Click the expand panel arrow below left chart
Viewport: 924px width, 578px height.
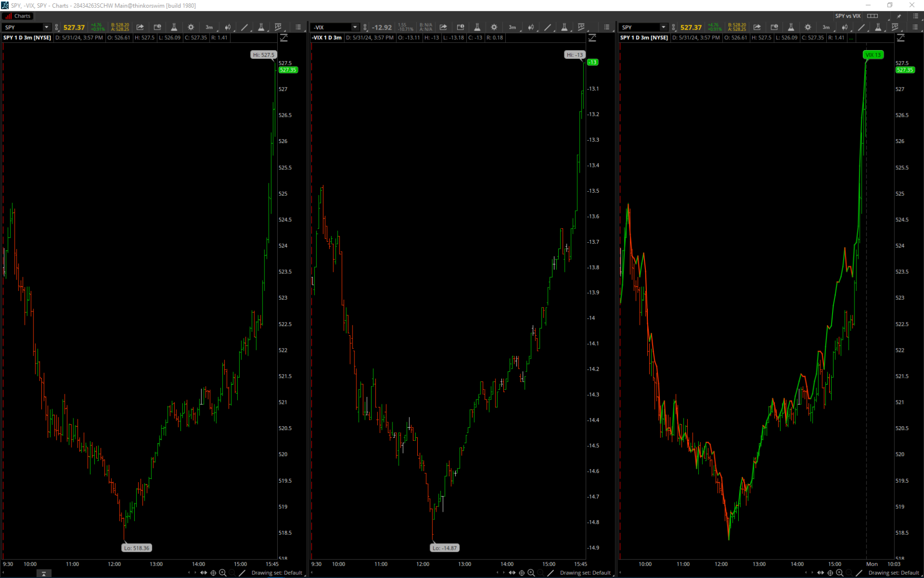44,574
